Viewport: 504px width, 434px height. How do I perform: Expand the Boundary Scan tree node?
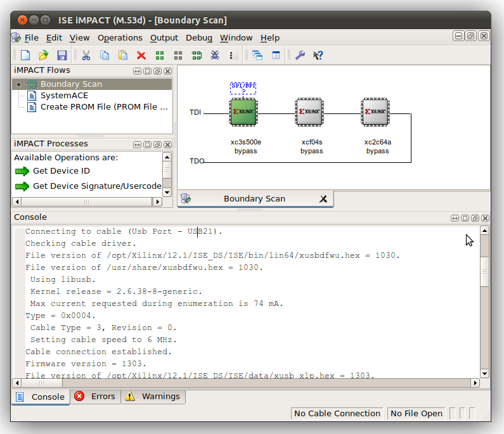point(18,84)
